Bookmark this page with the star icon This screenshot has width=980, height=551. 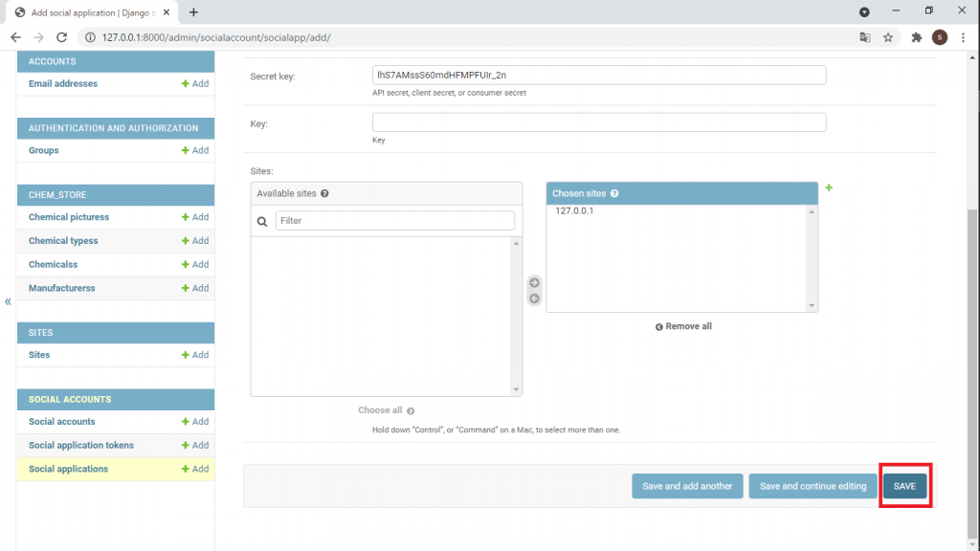click(888, 37)
